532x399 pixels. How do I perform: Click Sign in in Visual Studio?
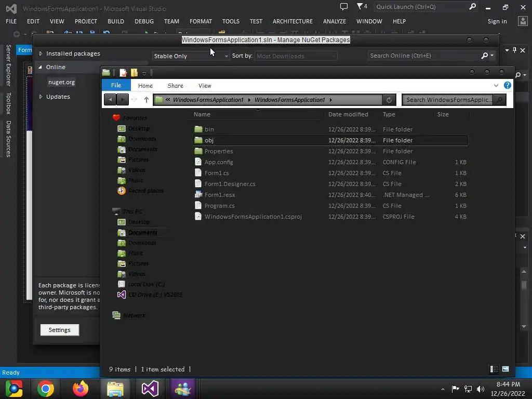[497, 21]
